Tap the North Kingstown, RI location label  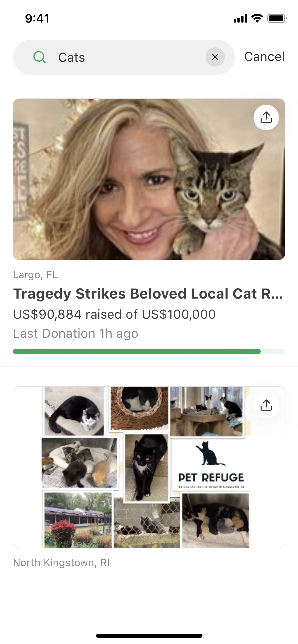(x=61, y=563)
